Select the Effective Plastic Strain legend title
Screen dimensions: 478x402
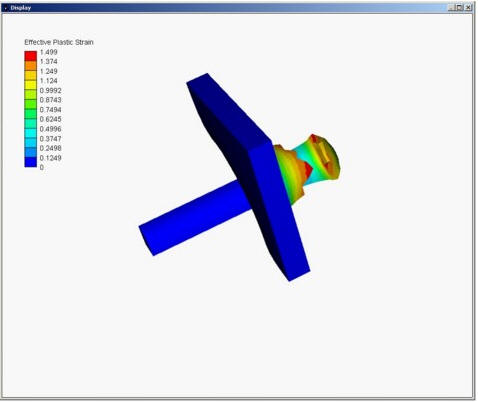coord(59,42)
